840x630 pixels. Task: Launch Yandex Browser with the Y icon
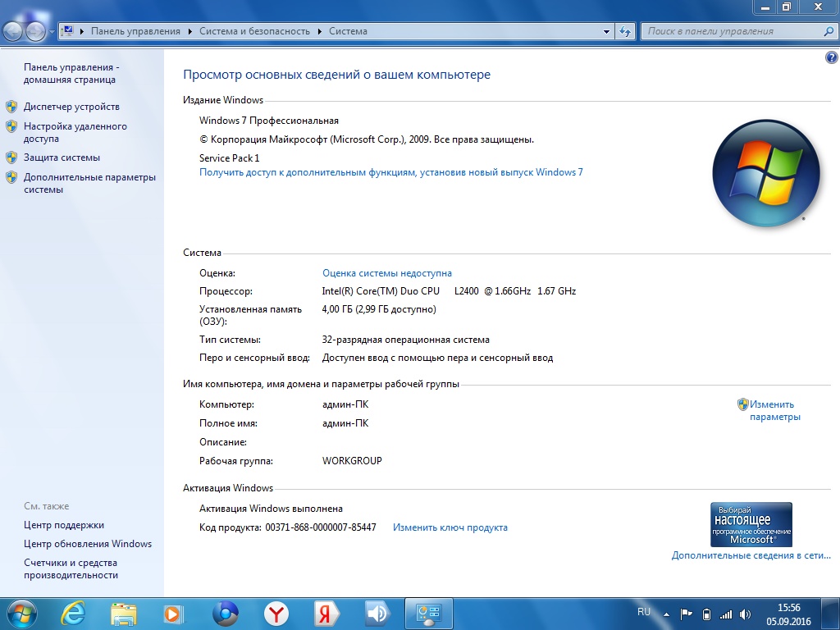coord(276,614)
